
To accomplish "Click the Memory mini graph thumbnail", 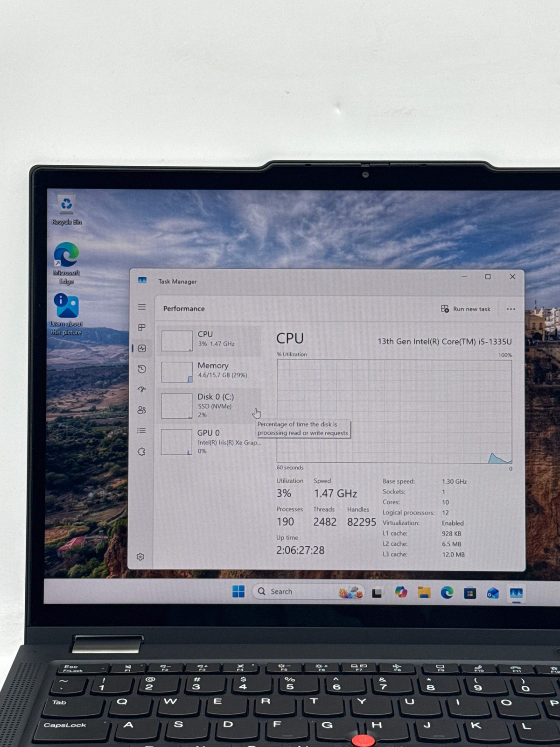I will pos(177,372).
